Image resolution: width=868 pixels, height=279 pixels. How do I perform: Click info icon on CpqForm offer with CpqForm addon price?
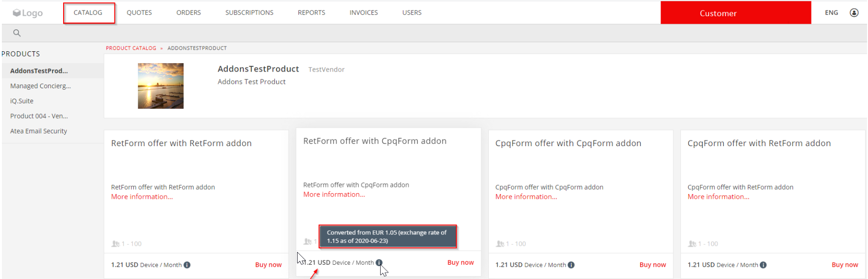[x=571, y=265]
